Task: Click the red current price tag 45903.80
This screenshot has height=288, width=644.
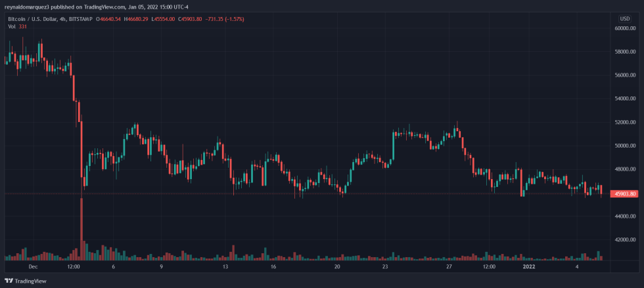Action: [x=625, y=194]
